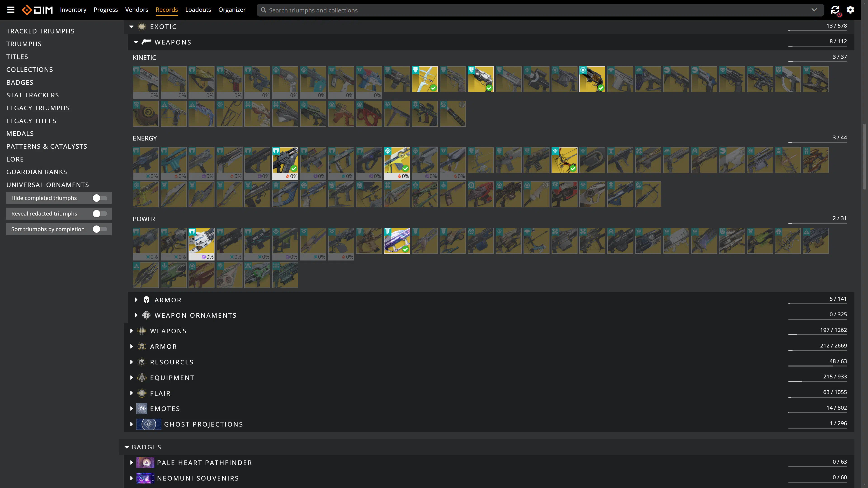The height and width of the screenshot is (488, 868).
Task: Collapse the Exotic section arrow
Action: (131, 27)
